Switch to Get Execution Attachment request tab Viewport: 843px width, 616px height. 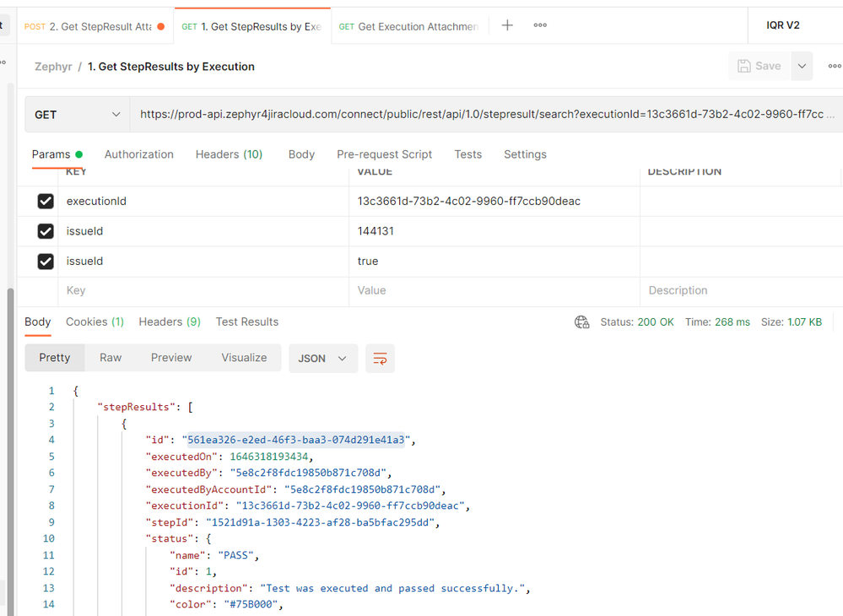(x=409, y=27)
